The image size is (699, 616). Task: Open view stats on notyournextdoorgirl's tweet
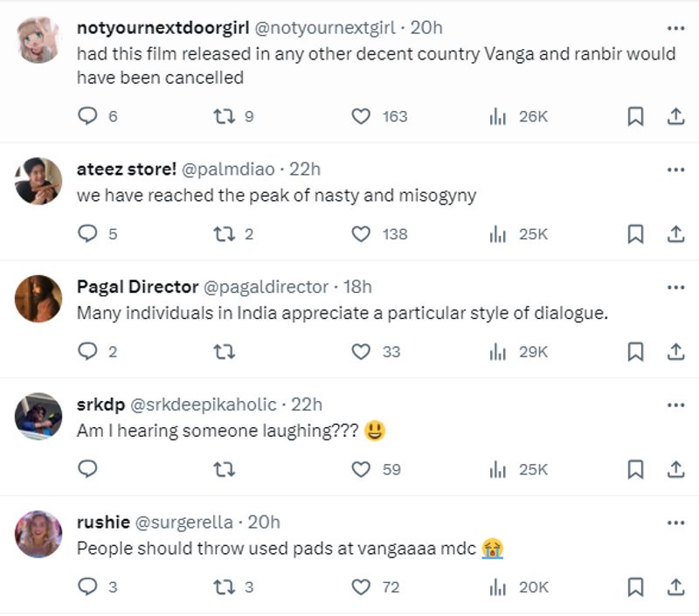coord(498,116)
